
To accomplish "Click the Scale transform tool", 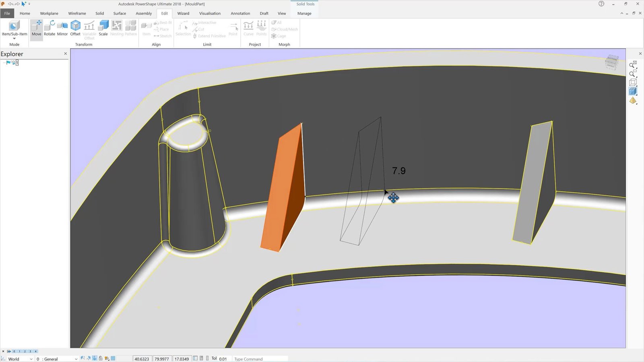I will pyautogui.click(x=103, y=28).
